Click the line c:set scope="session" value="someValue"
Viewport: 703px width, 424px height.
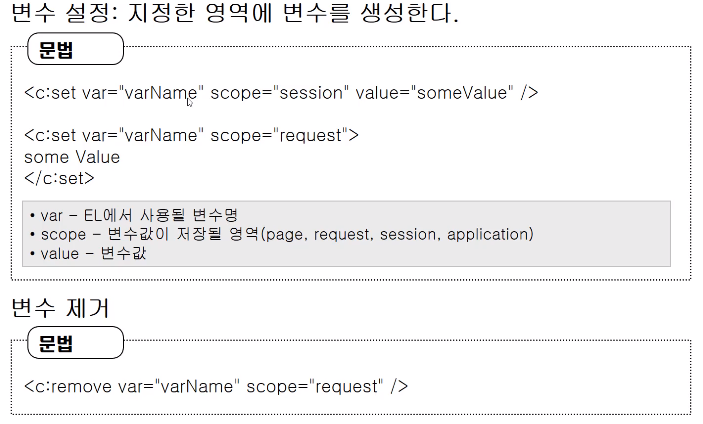coord(281,93)
